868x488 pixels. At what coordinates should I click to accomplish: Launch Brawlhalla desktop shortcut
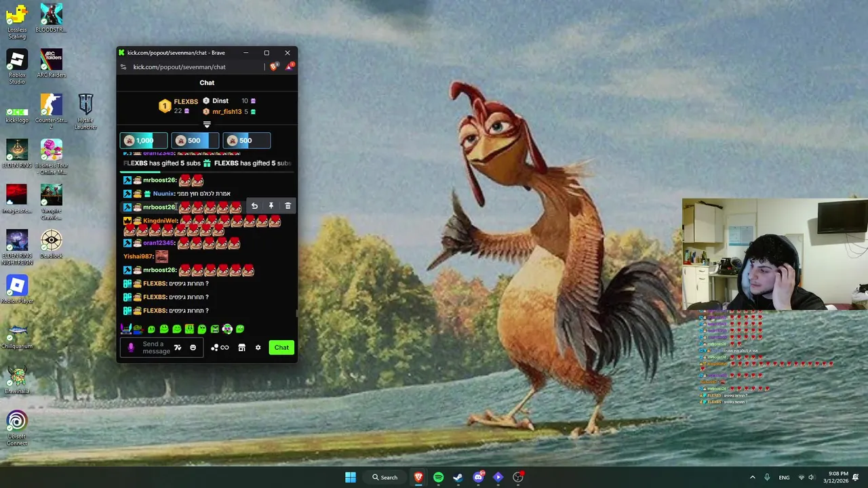[x=17, y=380]
